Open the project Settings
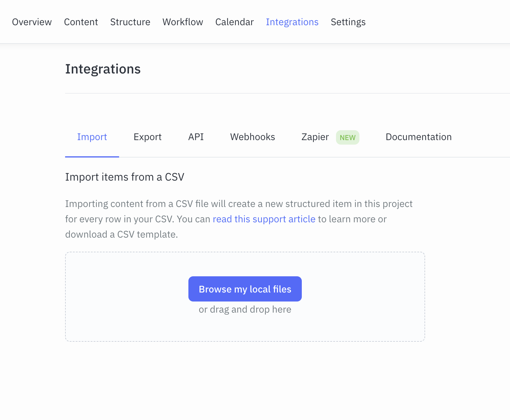This screenshot has height=420, width=510. tap(348, 22)
